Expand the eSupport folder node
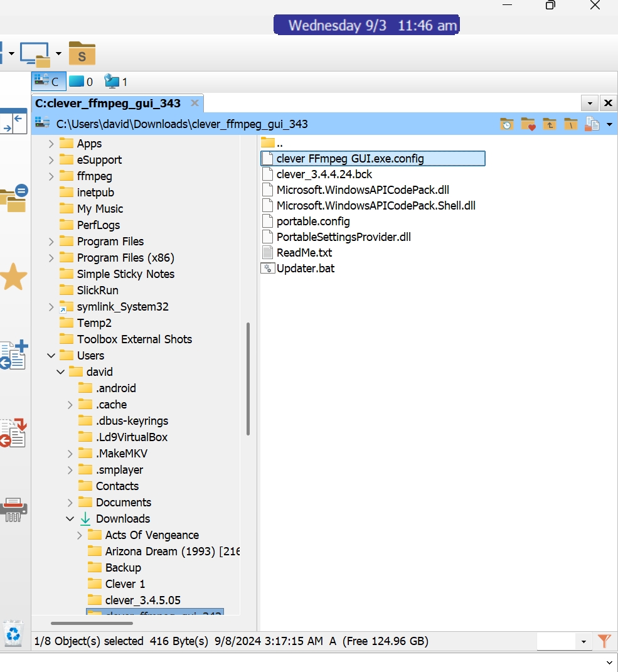Image resolution: width=618 pixels, height=672 pixels. click(51, 160)
